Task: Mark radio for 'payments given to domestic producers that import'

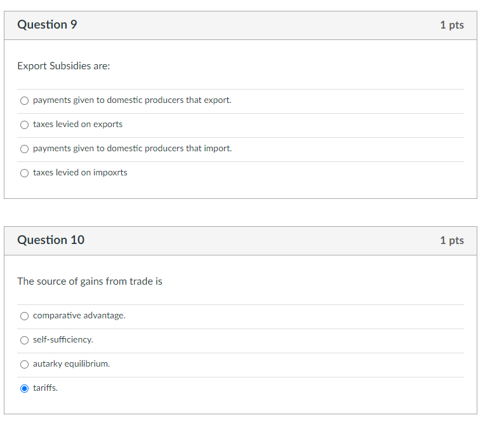Action: 24,149
